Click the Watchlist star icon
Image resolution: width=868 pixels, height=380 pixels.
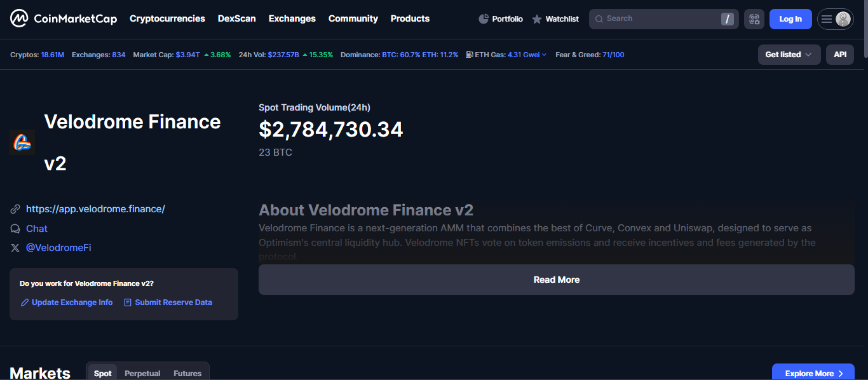537,19
